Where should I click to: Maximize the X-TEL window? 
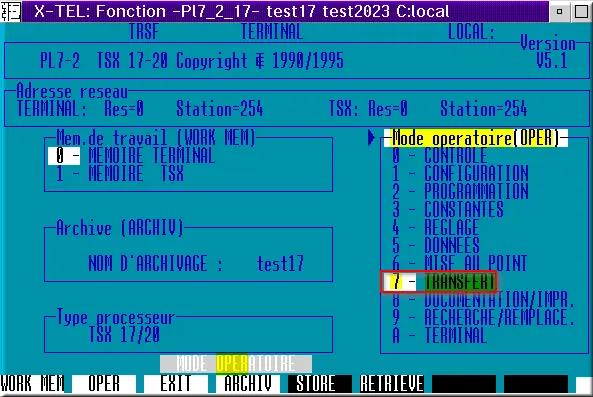[x=581, y=11]
